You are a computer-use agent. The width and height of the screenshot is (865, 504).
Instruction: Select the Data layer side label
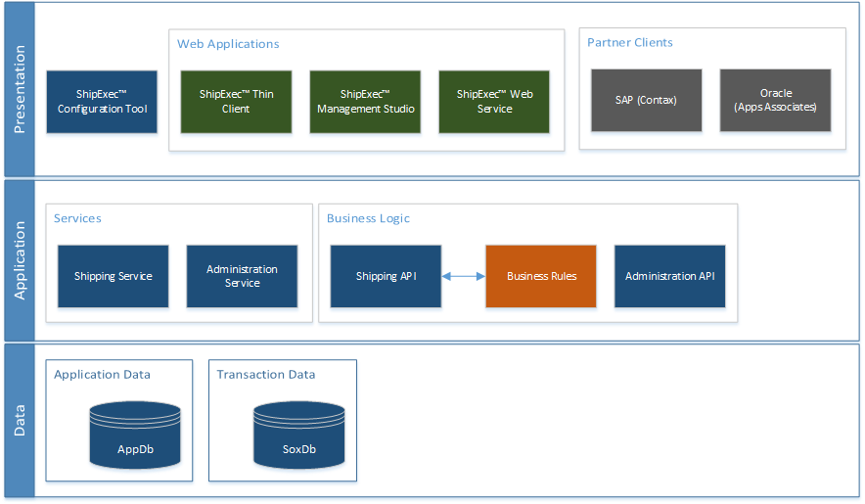(x=20, y=420)
